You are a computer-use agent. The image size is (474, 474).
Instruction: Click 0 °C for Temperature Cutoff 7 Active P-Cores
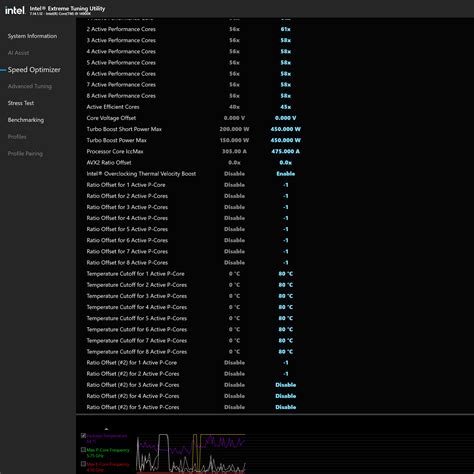[234, 340]
